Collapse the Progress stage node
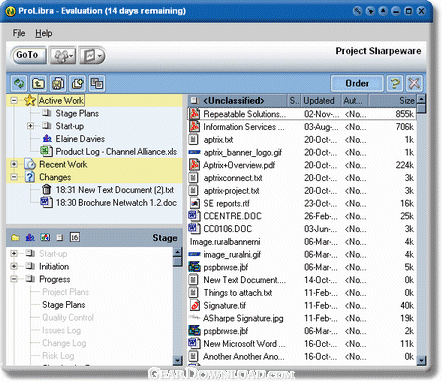The width and height of the screenshot is (442, 382). click(x=14, y=279)
